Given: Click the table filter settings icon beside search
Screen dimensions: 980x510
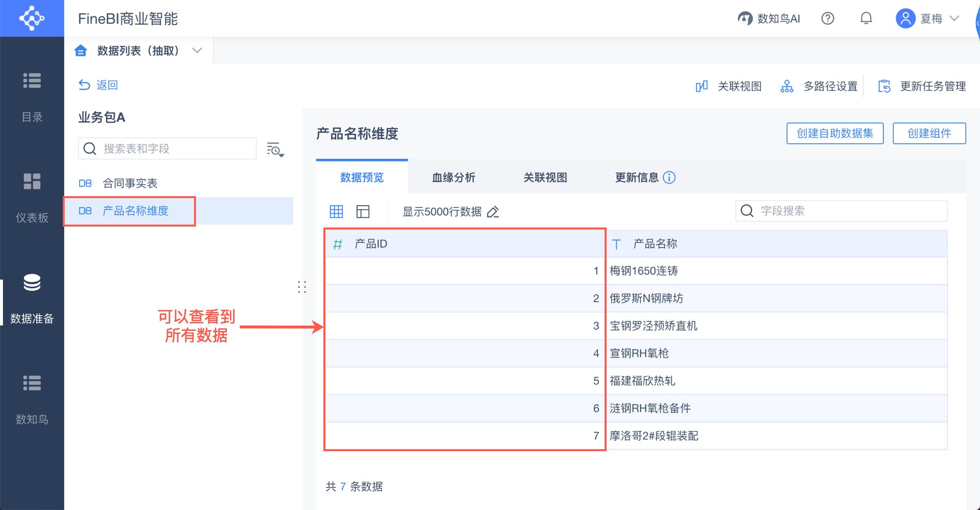Looking at the screenshot, I should pos(275,150).
